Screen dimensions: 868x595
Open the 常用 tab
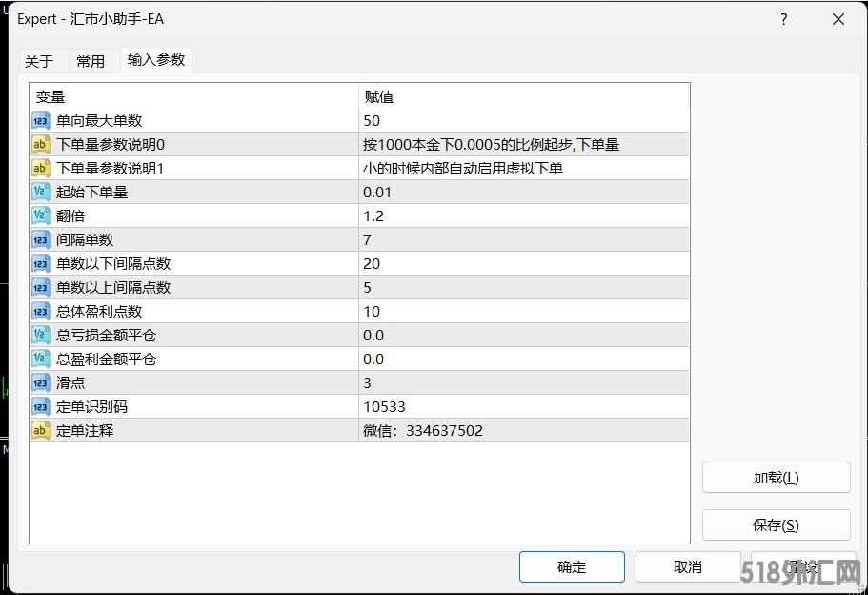coord(91,61)
